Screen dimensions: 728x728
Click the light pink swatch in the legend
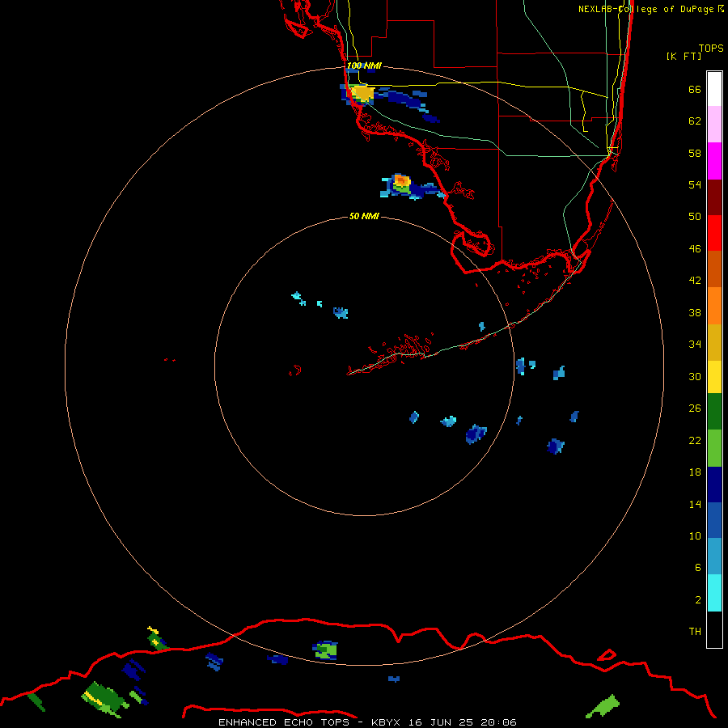pyautogui.click(x=714, y=125)
